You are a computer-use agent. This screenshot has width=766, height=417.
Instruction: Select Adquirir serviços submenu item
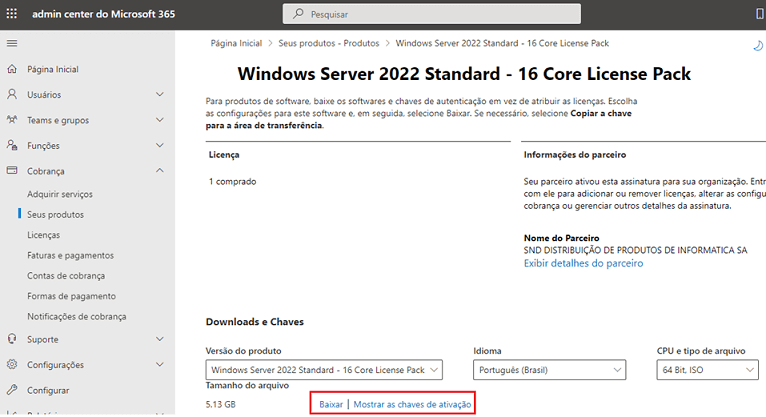tap(60, 194)
